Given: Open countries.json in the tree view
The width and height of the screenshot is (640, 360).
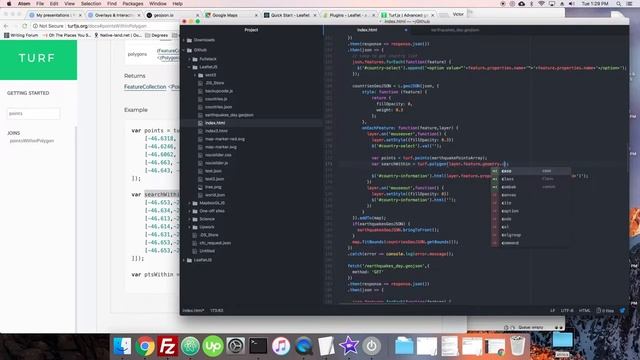Looking at the screenshot, I should pyautogui.click(x=218, y=107).
